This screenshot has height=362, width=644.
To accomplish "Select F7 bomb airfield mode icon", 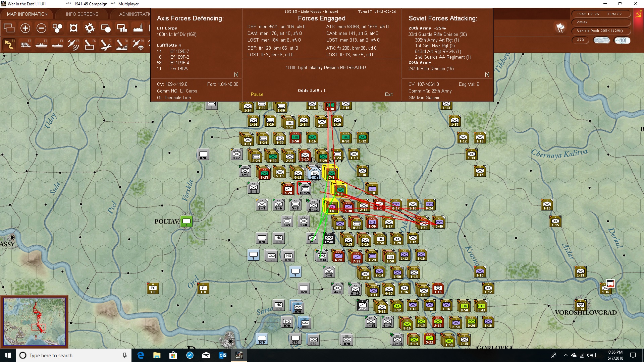I will coord(106,44).
